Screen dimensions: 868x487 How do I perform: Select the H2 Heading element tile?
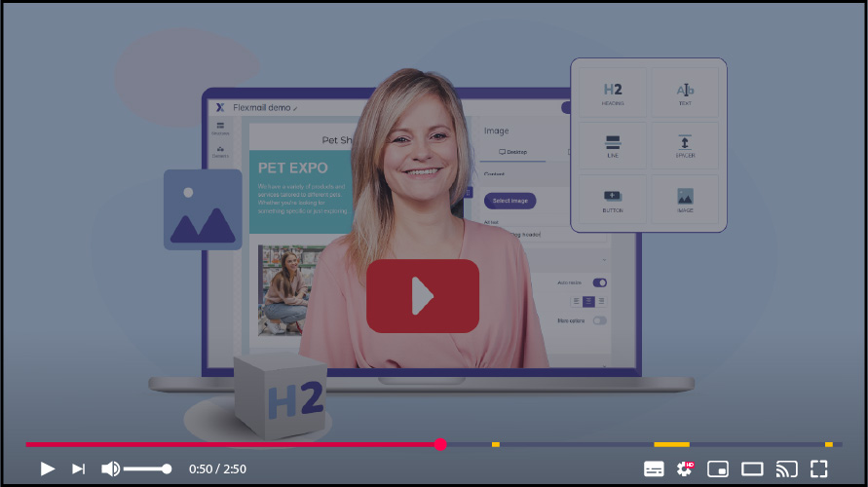[612, 93]
